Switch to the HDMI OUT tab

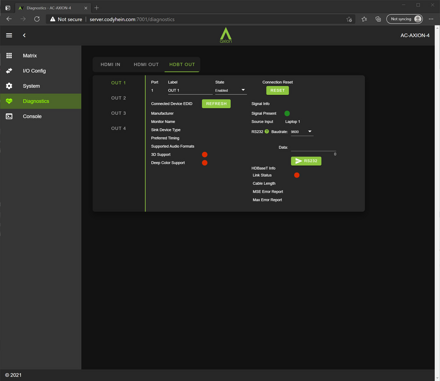146,64
